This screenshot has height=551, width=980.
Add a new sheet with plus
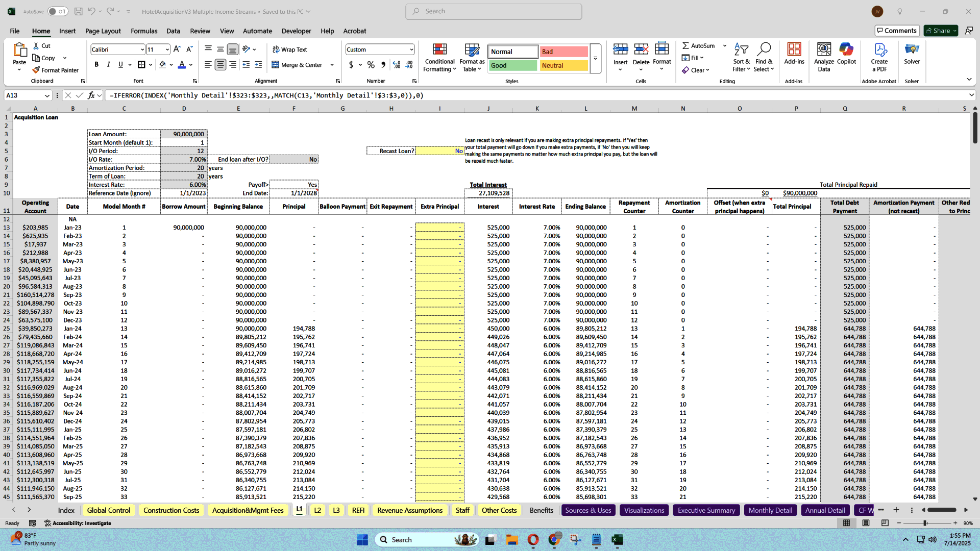[896, 510]
